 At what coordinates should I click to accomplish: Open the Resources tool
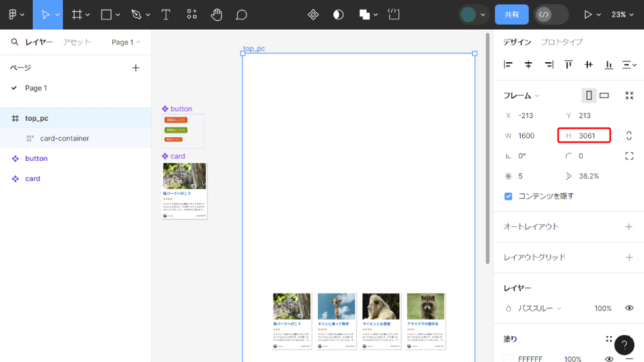[192, 14]
